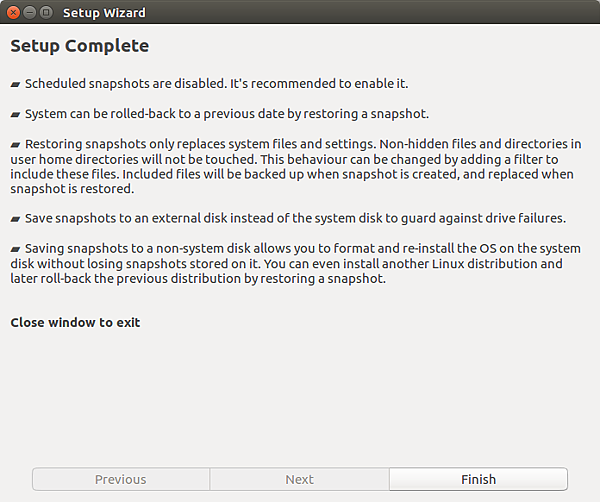Click the System can be rolled-back sentence

[227, 114]
